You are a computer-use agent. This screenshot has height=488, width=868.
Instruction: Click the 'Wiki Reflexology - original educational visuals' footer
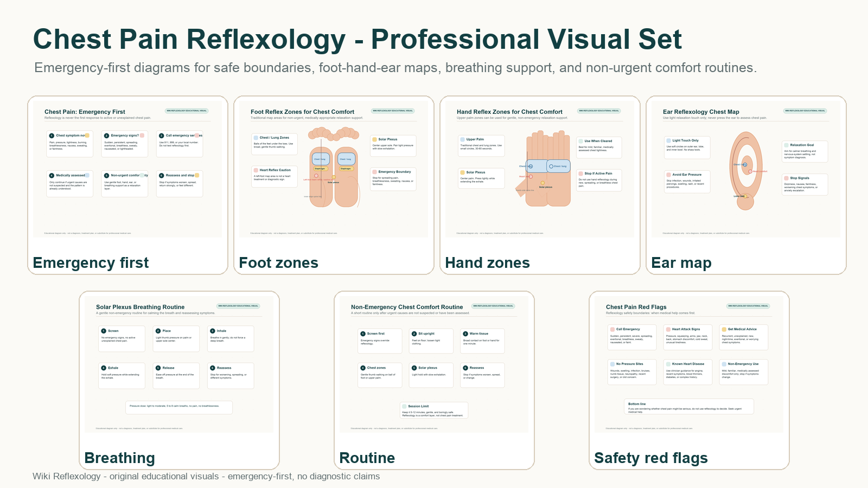coord(206,476)
